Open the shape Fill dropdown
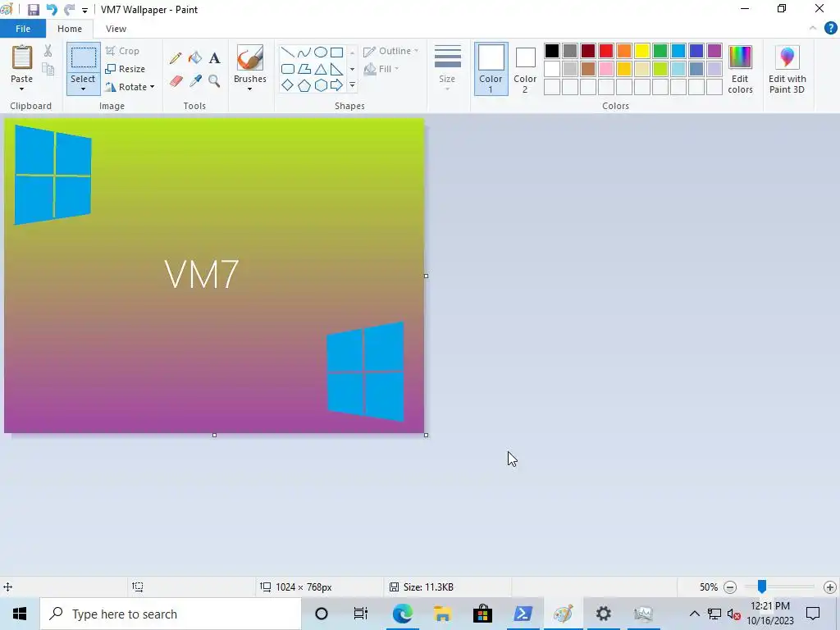The width and height of the screenshot is (840, 630). click(381, 69)
